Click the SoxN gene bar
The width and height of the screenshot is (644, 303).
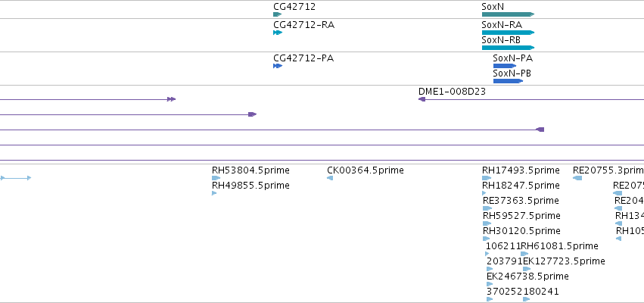pyautogui.click(x=508, y=14)
